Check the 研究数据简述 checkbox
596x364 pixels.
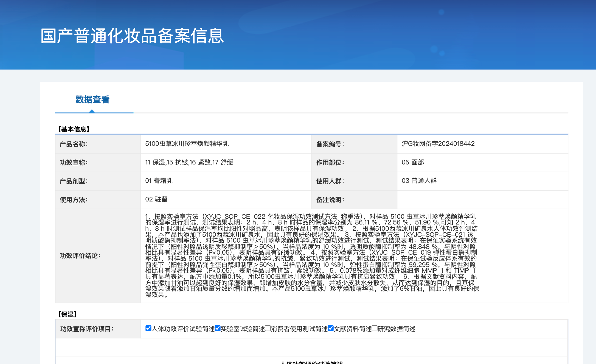pyautogui.click(x=375, y=328)
